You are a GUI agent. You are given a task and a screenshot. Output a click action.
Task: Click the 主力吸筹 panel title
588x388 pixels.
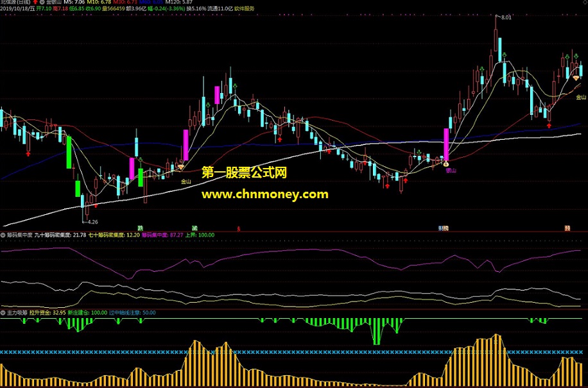(17, 312)
